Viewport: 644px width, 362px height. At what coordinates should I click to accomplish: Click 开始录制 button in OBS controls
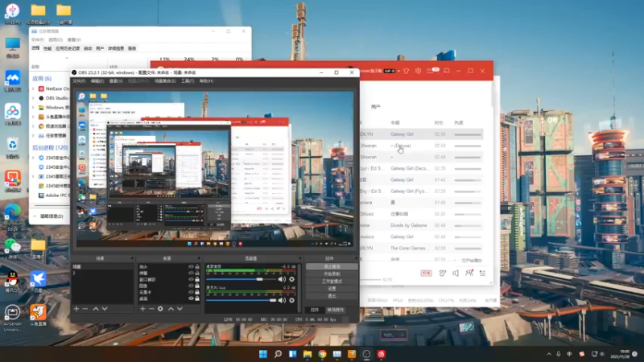coord(332,274)
